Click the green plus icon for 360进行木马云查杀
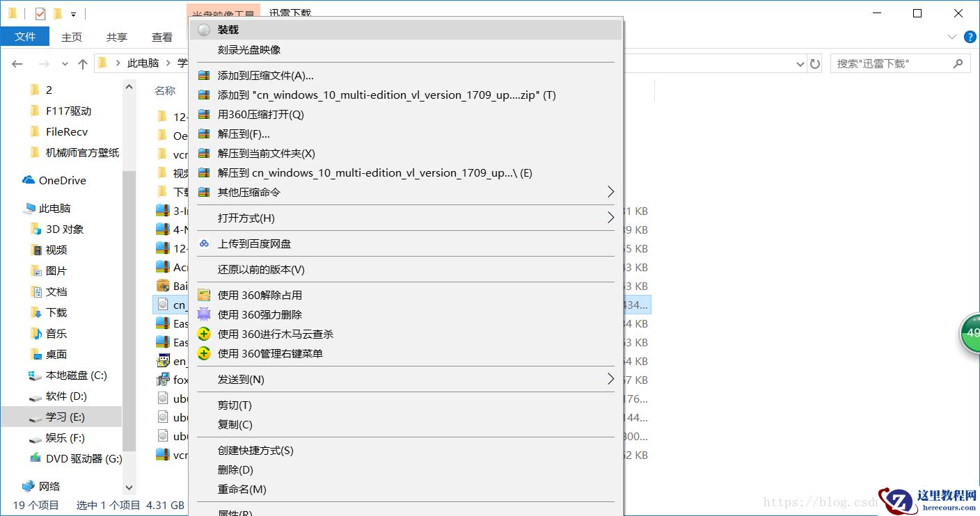 204,334
